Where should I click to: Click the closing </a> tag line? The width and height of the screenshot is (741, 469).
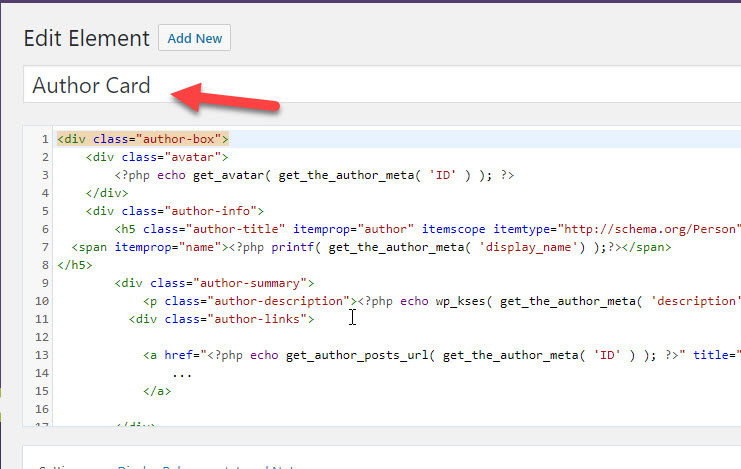pos(157,391)
